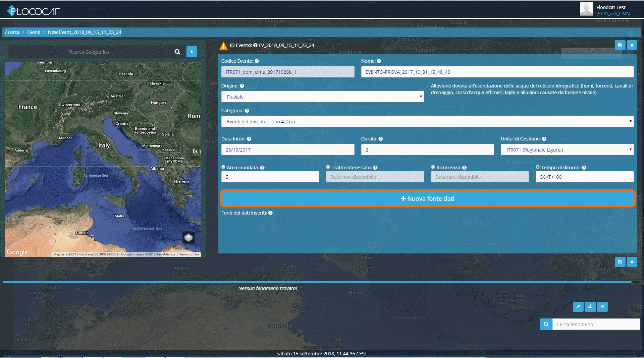The image size is (644, 358).
Task: Select the Ricorrenza radio button
Action: (433, 167)
